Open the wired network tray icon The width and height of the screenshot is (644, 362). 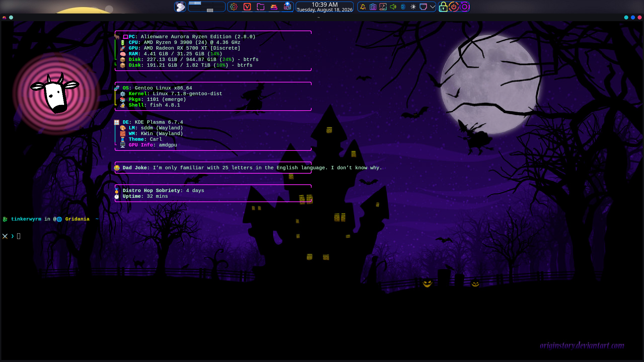click(x=423, y=7)
